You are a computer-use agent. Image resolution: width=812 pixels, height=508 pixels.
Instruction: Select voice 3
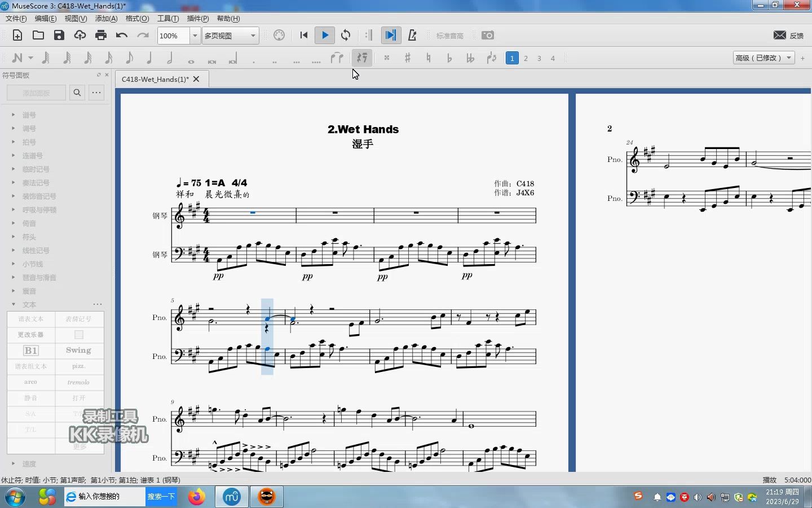pos(539,58)
